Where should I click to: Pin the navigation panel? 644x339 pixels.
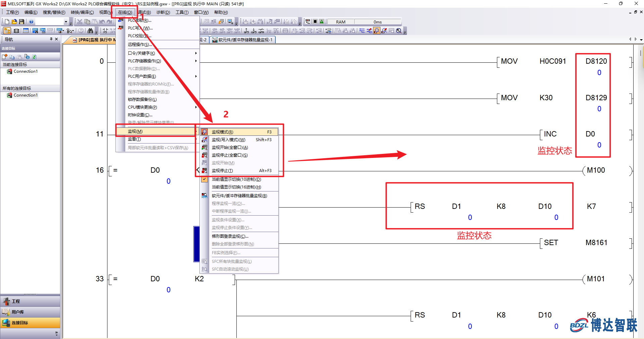[x=51, y=39]
